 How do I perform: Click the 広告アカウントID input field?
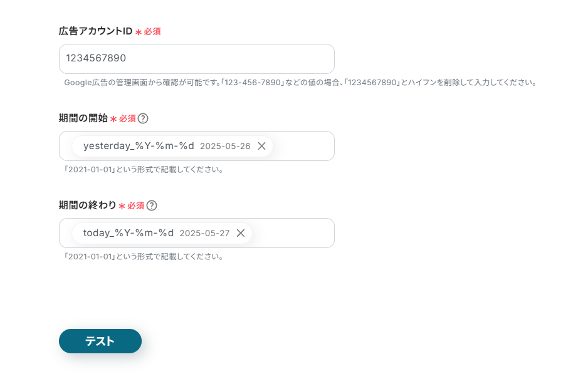tap(196, 59)
